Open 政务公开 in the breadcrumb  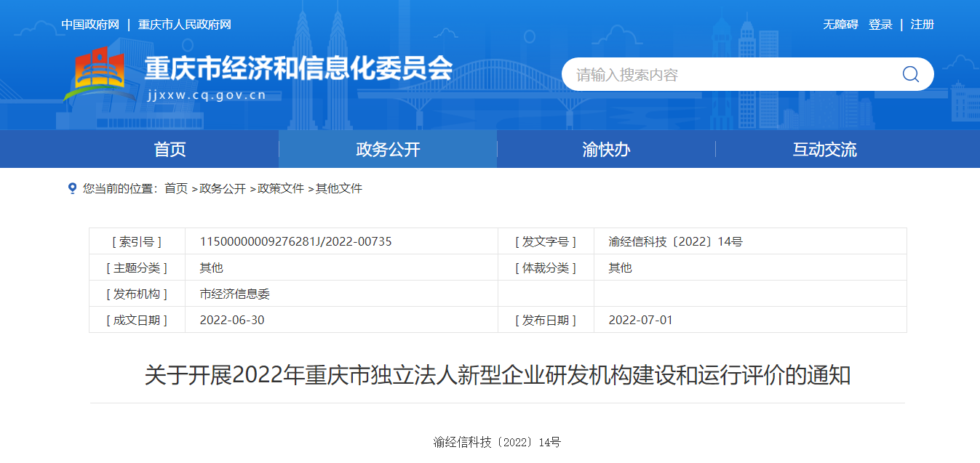(x=223, y=188)
